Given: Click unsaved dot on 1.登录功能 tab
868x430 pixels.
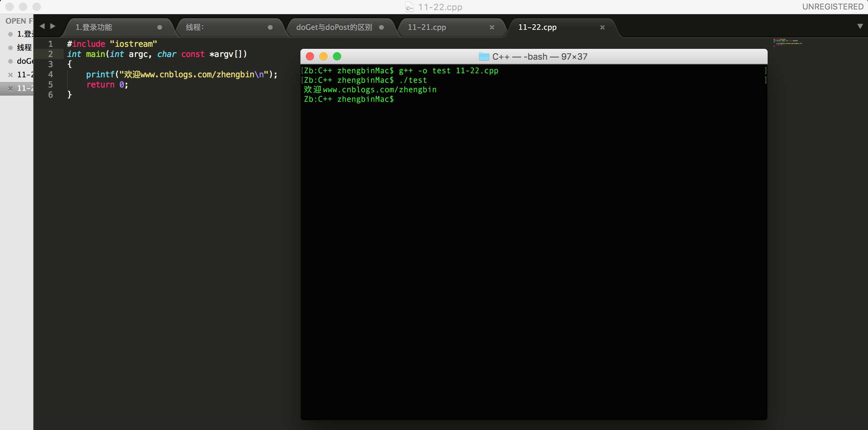Looking at the screenshot, I should (160, 27).
